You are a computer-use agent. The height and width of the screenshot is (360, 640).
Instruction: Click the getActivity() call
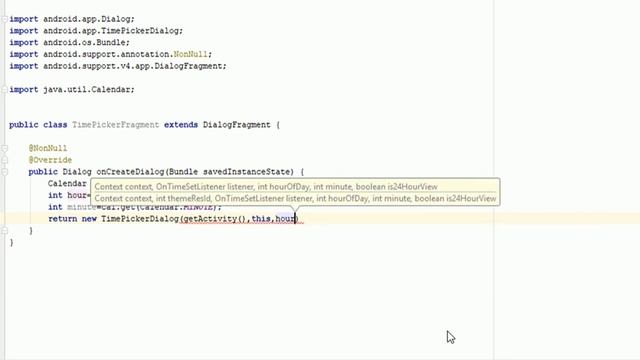coord(215,219)
